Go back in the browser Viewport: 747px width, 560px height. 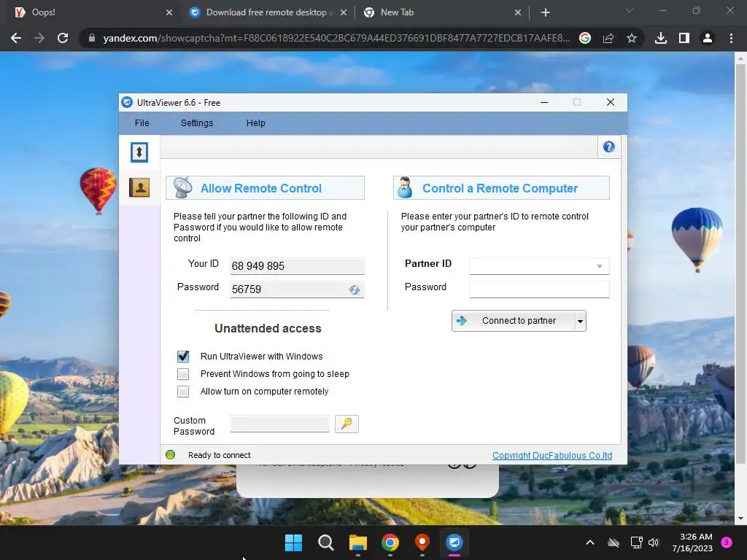(x=16, y=38)
